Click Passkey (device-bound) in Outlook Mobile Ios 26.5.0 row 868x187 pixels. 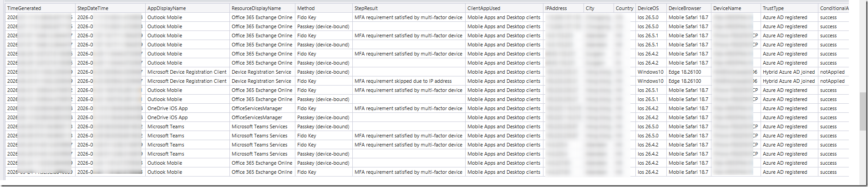point(323,26)
